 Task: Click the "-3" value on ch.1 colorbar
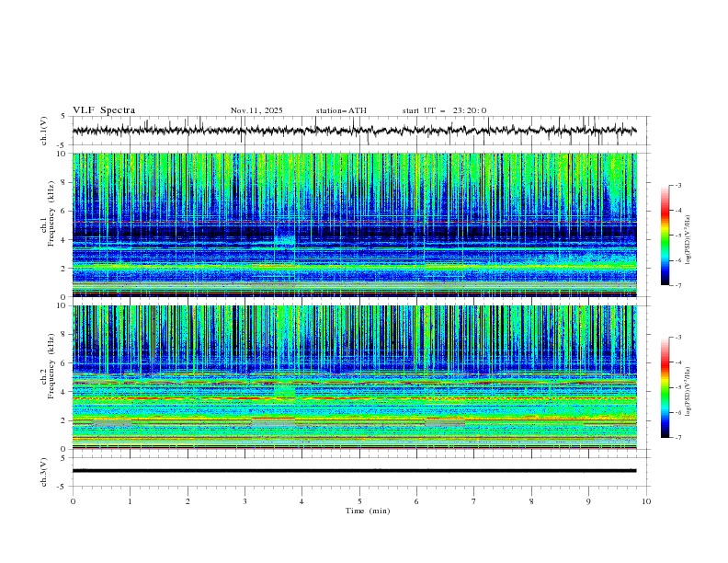click(677, 185)
